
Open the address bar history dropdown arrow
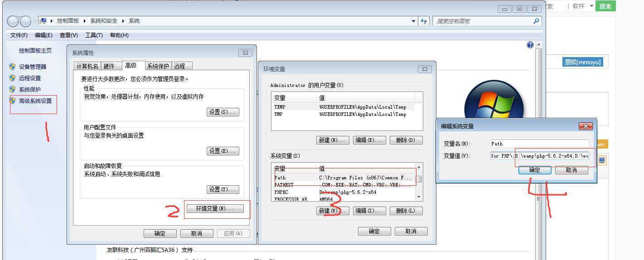(413, 21)
